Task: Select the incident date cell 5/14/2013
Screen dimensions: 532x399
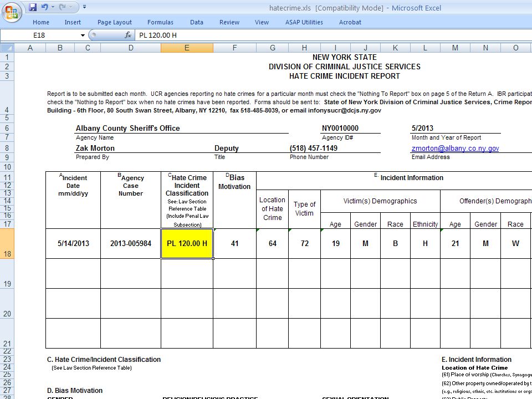Action: coord(73,243)
